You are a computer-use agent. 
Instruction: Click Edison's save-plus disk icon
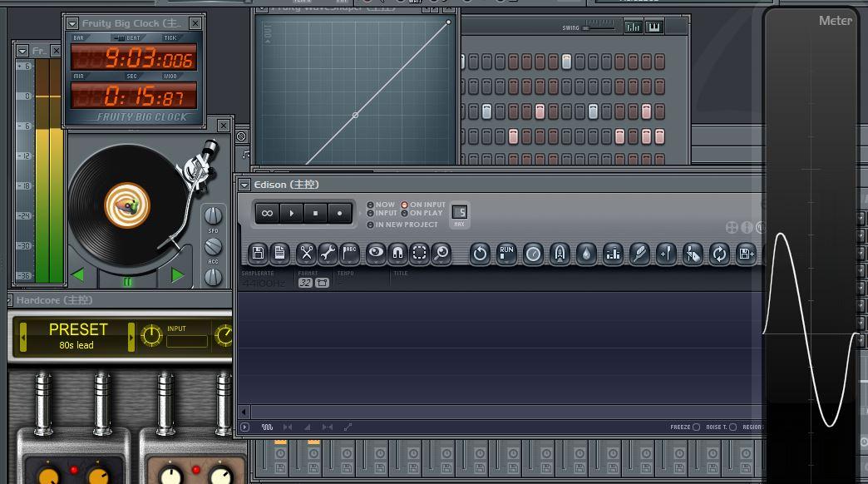746,254
